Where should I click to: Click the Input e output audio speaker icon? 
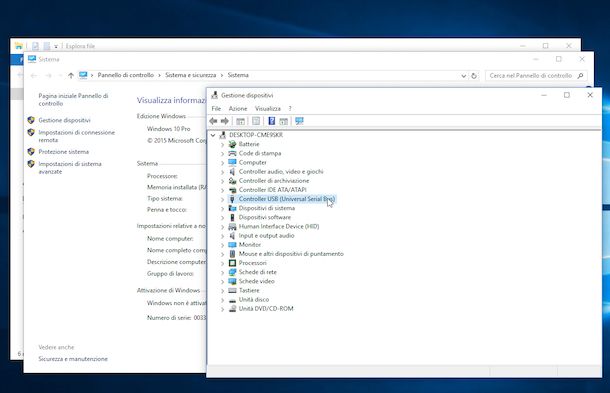pyautogui.click(x=232, y=235)
